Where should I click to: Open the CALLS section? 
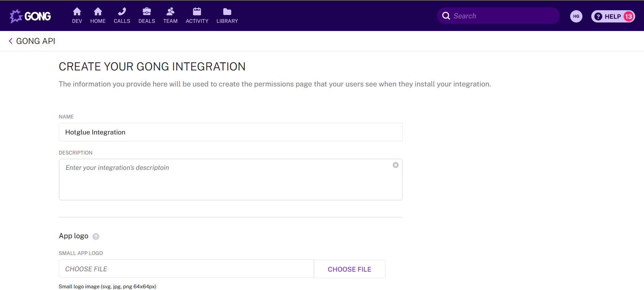tap(122, 16)
